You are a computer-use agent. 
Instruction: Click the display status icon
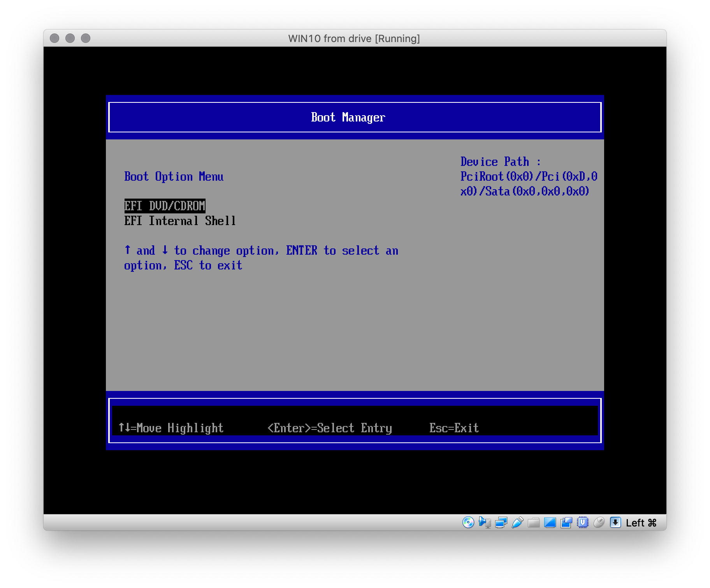pos(549,523)
